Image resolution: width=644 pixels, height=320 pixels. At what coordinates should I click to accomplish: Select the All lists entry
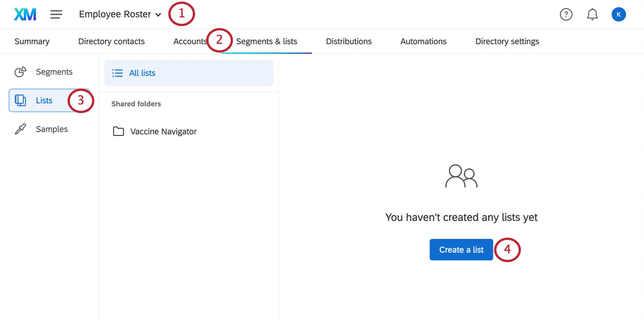(142, 73)
